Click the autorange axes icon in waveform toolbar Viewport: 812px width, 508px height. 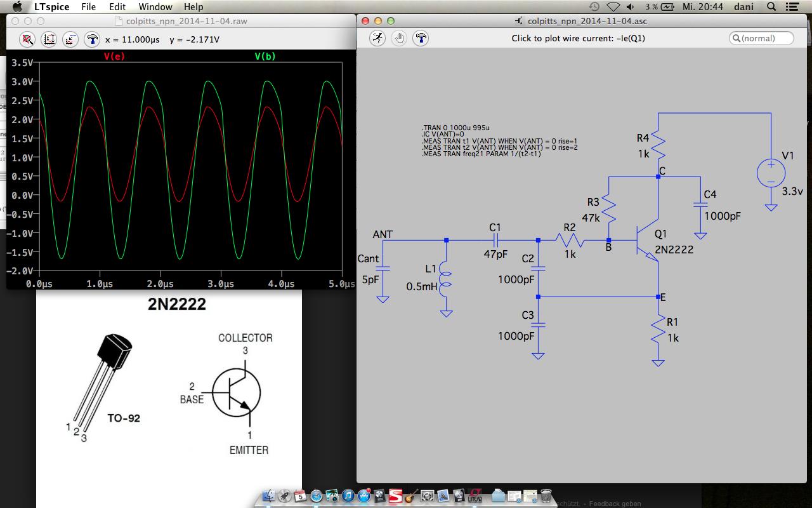pyautogui.click(x=49, y=39)
